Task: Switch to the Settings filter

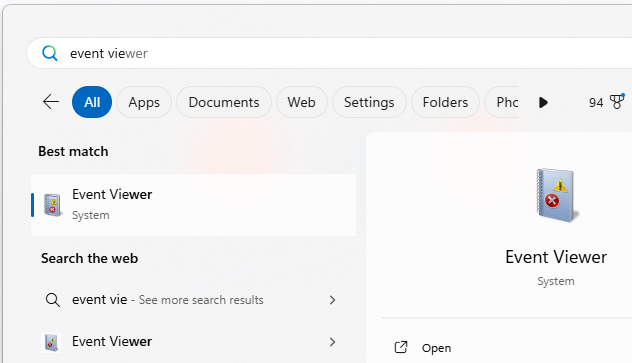Action: click(369, 102)
